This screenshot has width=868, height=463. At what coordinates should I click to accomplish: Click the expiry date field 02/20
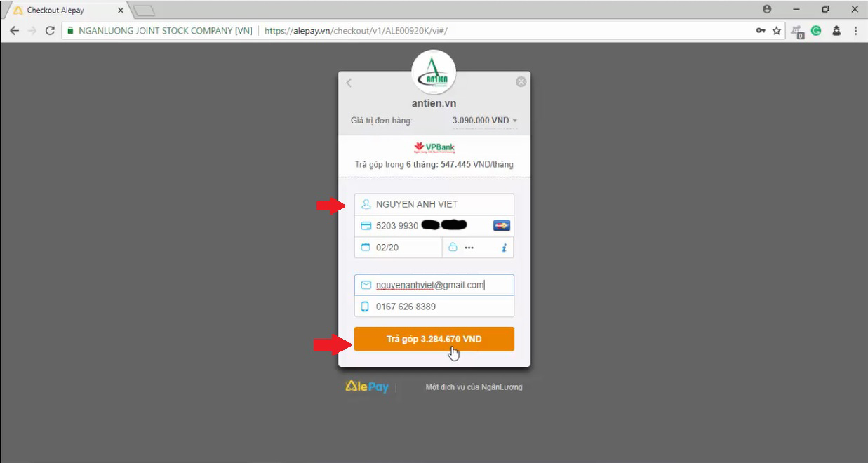(398, 248)
